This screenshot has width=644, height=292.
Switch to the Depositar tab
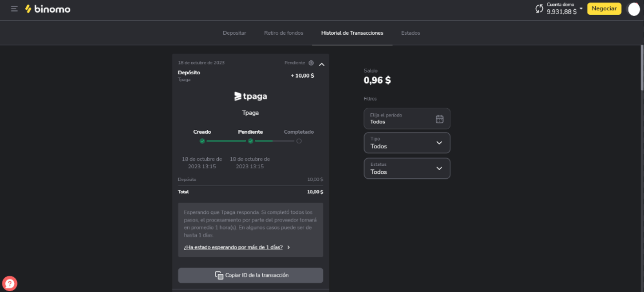234,33
